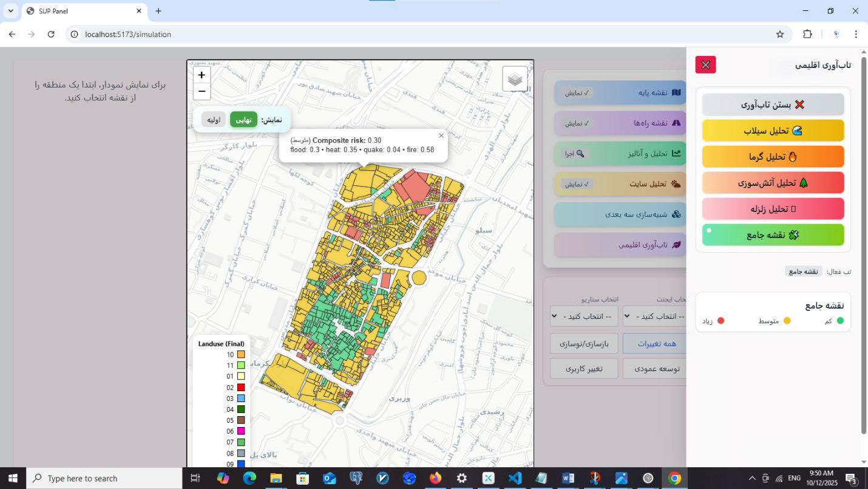Switch map display to نهایی
868x489 pixels.
[243, 120]
